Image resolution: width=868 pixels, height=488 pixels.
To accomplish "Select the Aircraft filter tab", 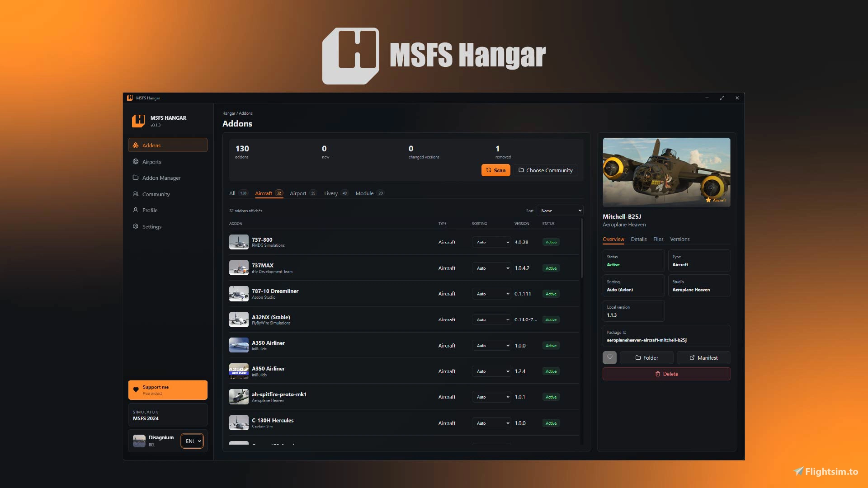I will pos(269,193).
